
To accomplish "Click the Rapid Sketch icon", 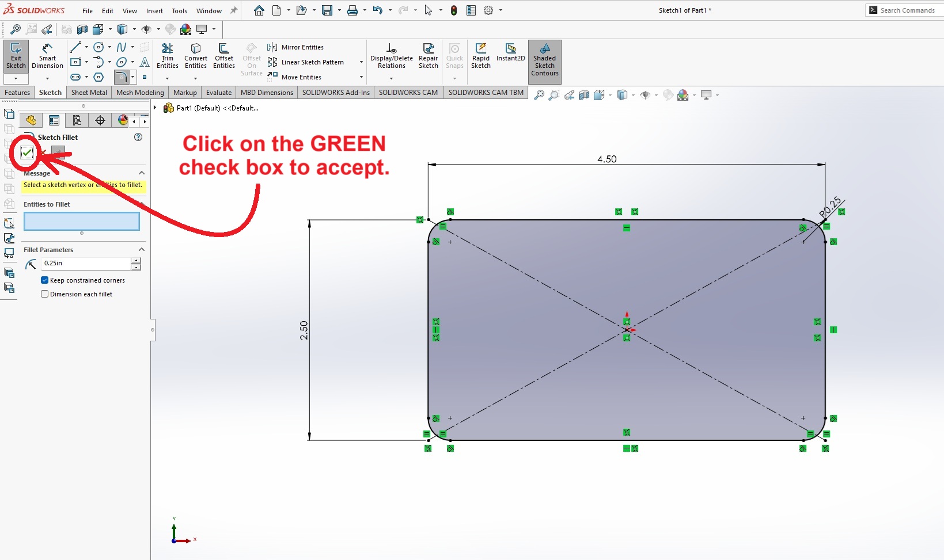I will coord(480,56).
